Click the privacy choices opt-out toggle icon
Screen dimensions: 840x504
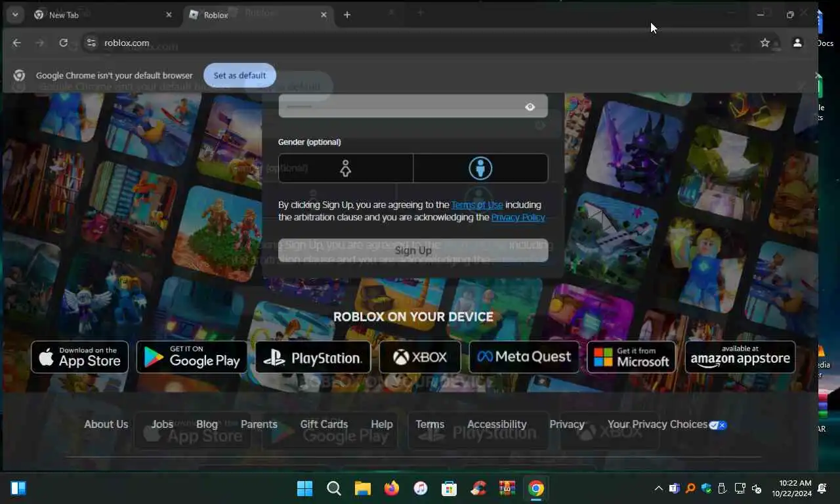[718, 425]
